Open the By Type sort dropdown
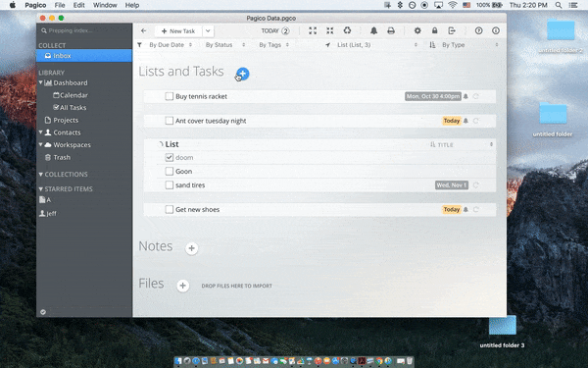 470,45
